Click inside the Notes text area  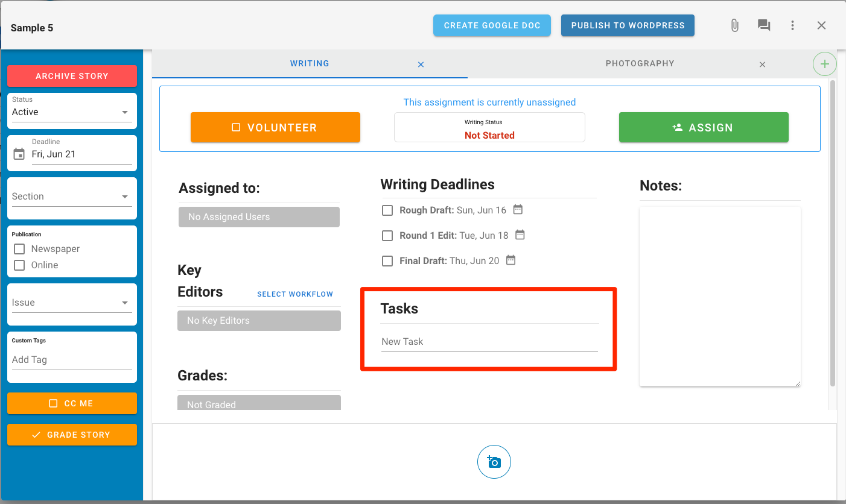coord(720,297)
